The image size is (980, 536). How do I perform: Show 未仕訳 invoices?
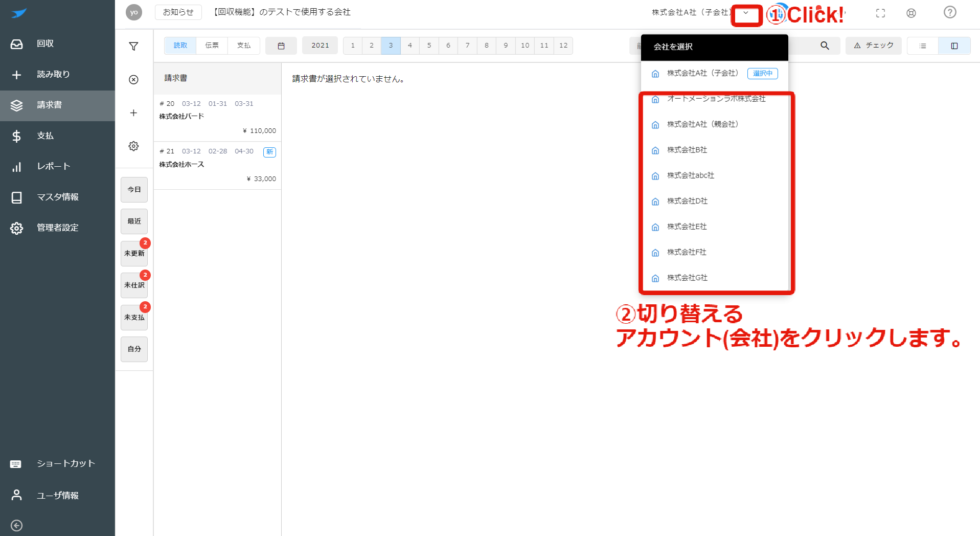click(134, 285)
